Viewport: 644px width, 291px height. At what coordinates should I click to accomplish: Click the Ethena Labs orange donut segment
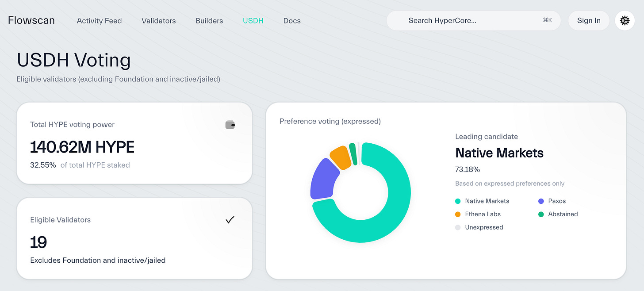(341, 158)
